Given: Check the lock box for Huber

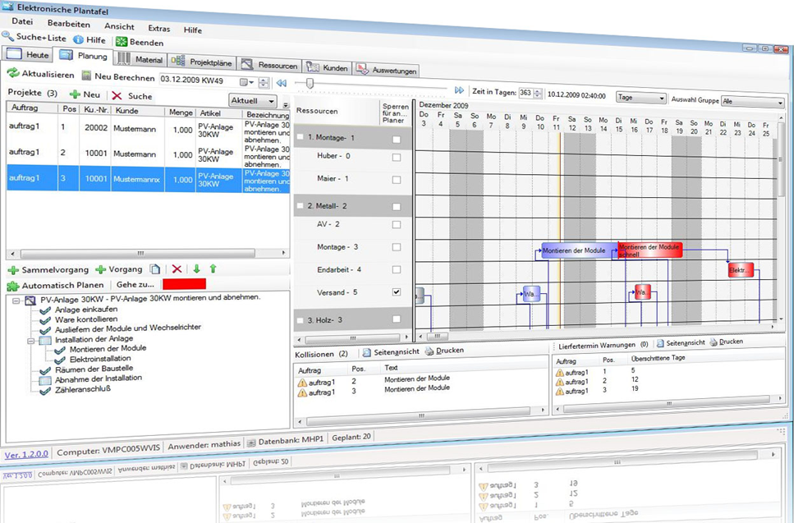Looking at the screenshot, I should [397, 156].
